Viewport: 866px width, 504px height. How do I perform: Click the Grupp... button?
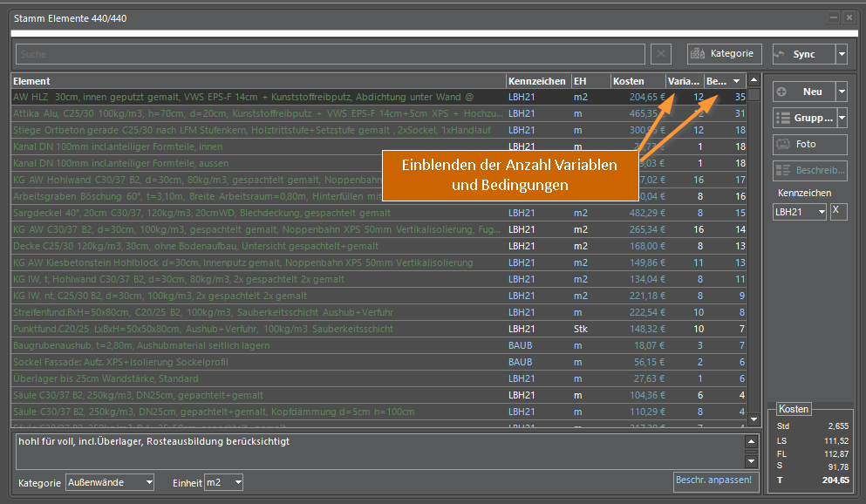(804, 118)
